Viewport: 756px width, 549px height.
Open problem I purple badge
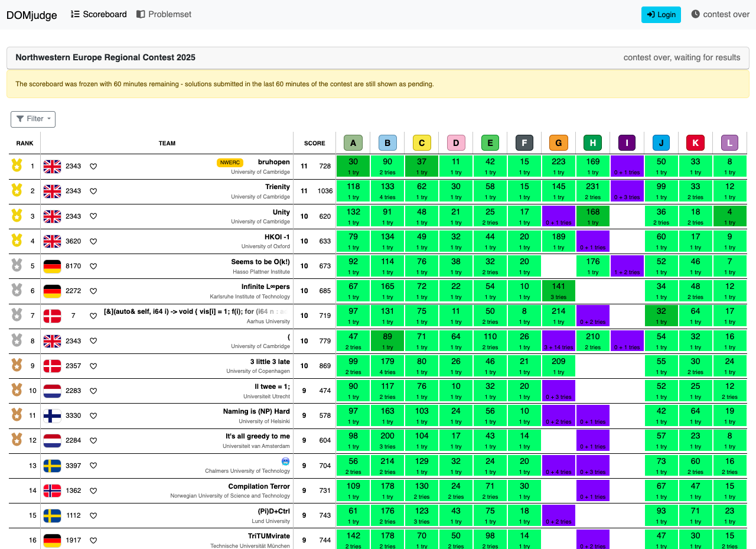(x=627, y=142)
